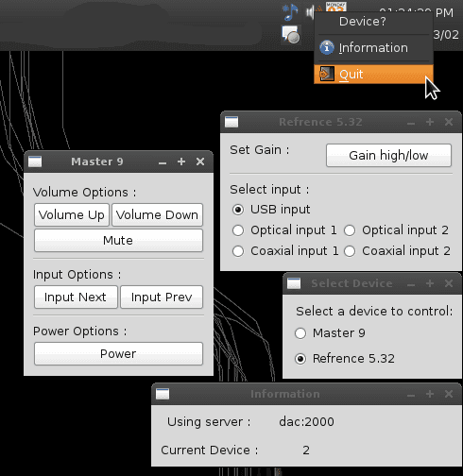Close the Master 9 window
The width and height of the screenshot is (463, 476).
[200, 161]
